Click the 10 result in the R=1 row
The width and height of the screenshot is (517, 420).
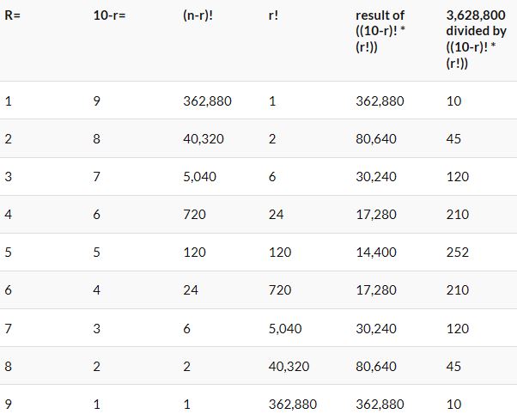[454, 101]
